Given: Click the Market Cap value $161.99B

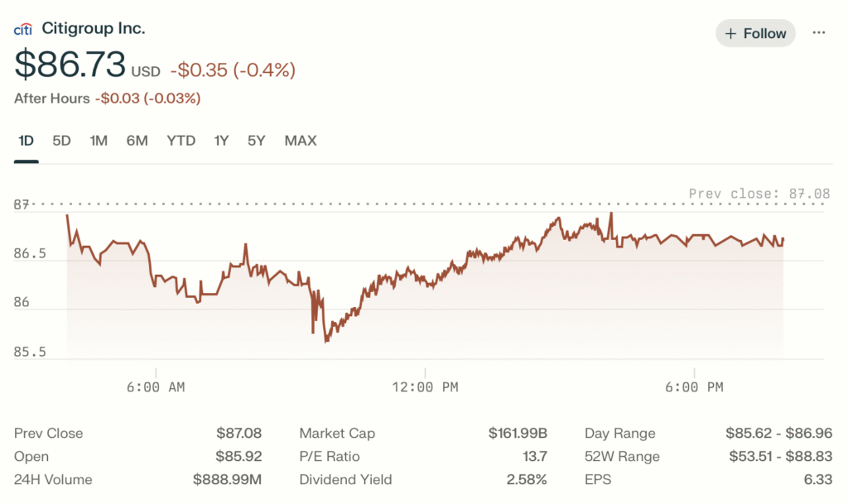Looking at the screenshot, I should (x=518, y=434).
